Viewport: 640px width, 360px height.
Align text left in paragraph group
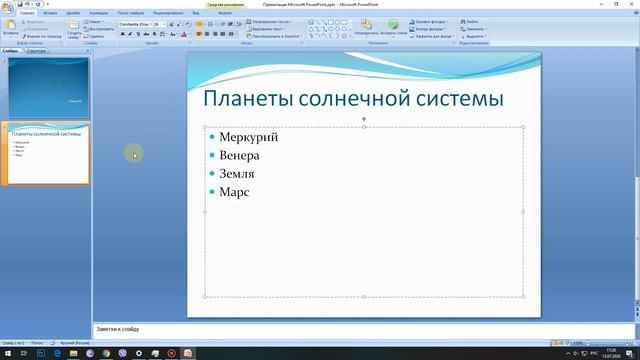coord(199,34)
